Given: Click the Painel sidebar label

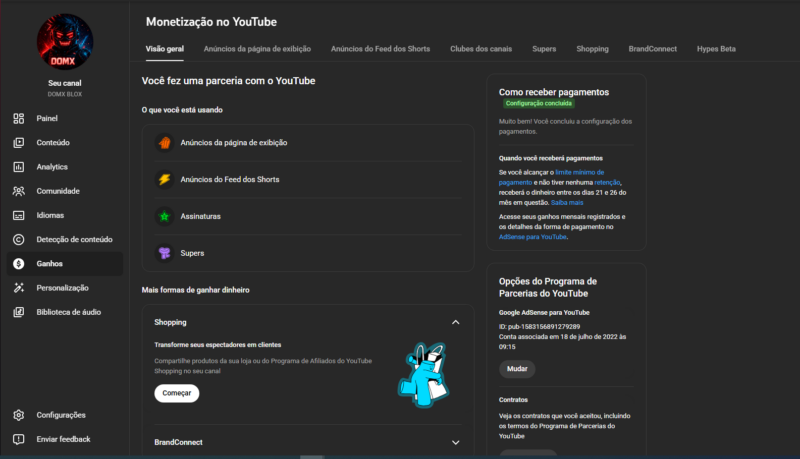Looking at the screenshot, I should [47, 118].
